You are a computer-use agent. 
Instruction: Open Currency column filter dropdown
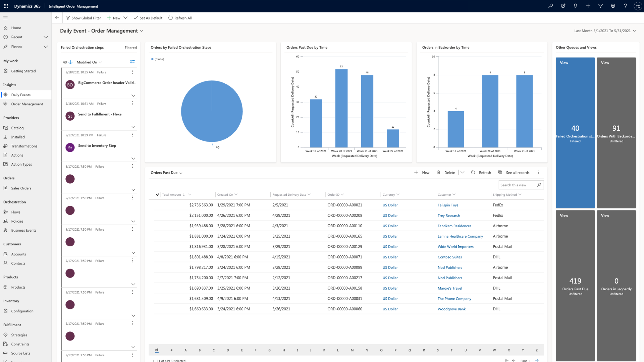(398, 195)
